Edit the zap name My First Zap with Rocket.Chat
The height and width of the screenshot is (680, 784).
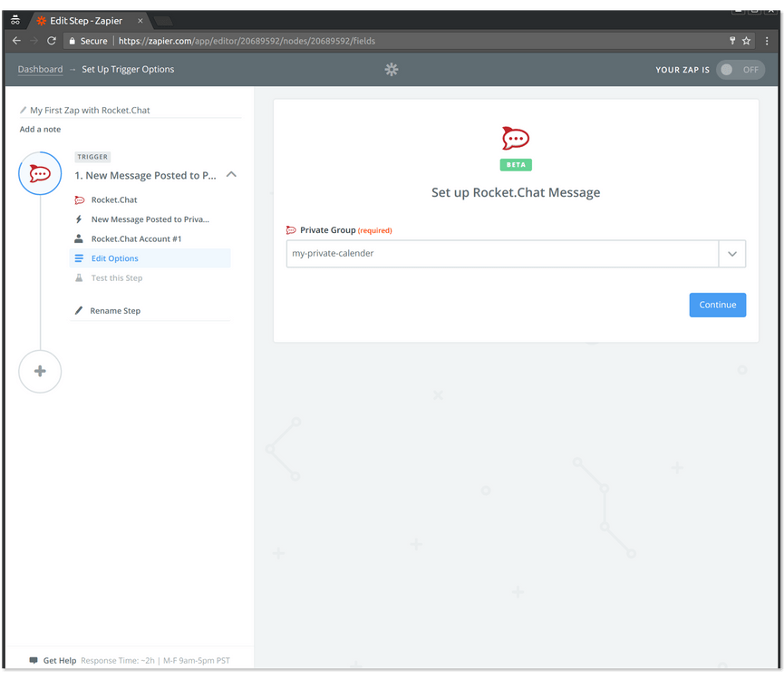click(x=90, y=110)
